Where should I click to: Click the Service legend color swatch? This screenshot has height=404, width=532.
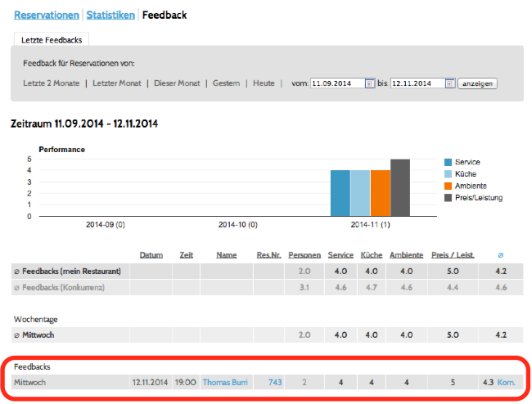(448, 163)
